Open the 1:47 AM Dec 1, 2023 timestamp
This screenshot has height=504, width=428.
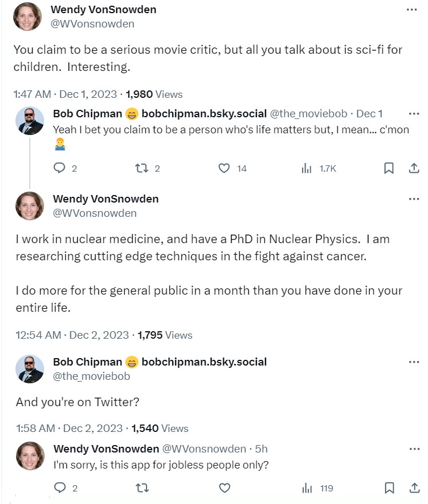(65, 94)
